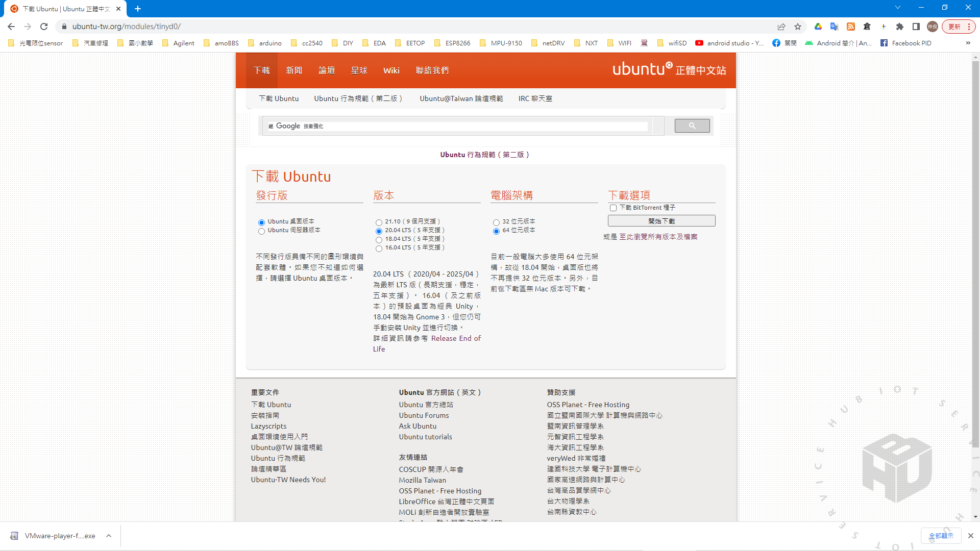Bookmark this page with the star icon
This screenshot has height=551, width=980.
tap(798, 27)
